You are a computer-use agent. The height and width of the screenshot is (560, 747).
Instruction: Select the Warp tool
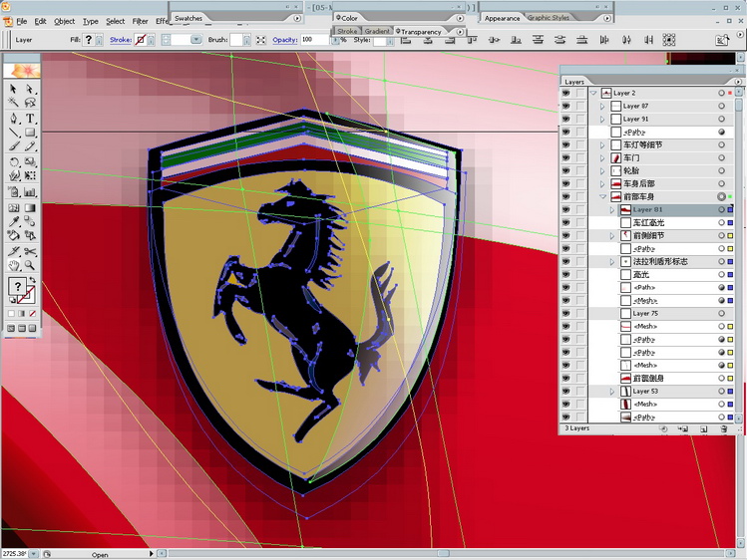[13, 175]
